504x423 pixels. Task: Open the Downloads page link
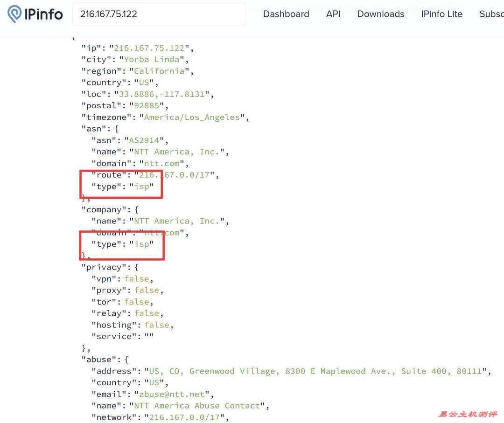(x=380, y=14)
